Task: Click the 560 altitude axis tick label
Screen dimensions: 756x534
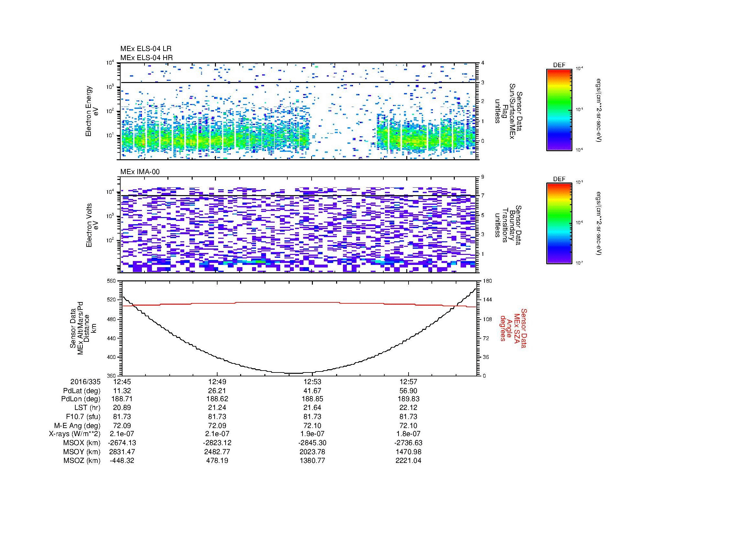Action: click(x=112, y=281)
